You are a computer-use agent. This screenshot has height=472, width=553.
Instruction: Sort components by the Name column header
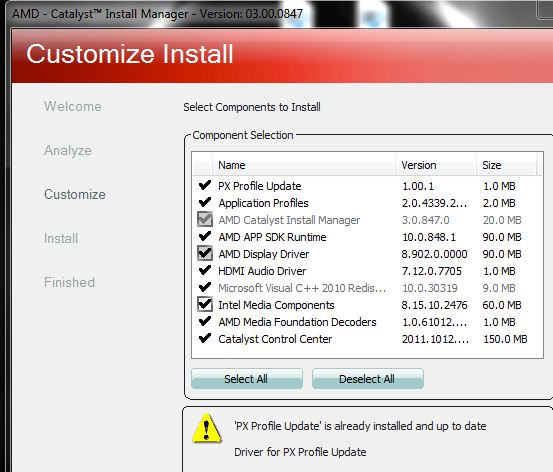click(x=304, y=165)
